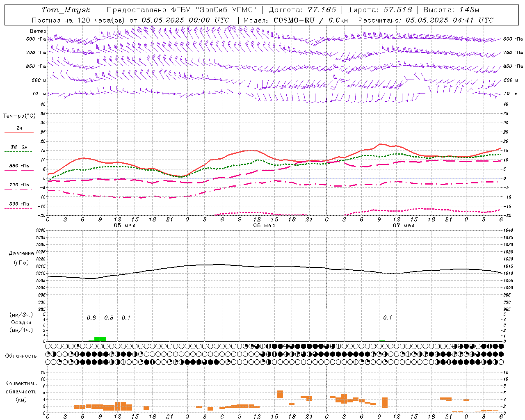Screen dimensions: 525x420
Task: Click the "06 мая" date label
Action: click(x=264, y=226)
